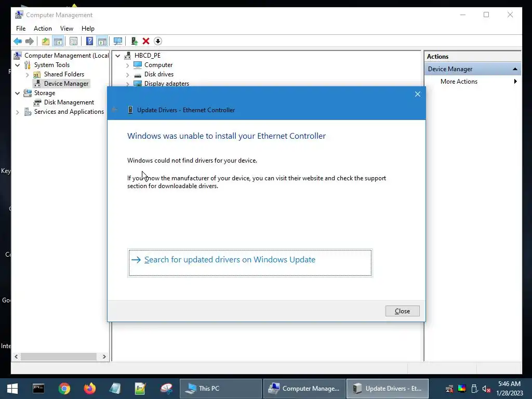The width and height of the screenshot is (532, 399).
Task: Switch to This PC taskbar window
Action: [220, 389]
